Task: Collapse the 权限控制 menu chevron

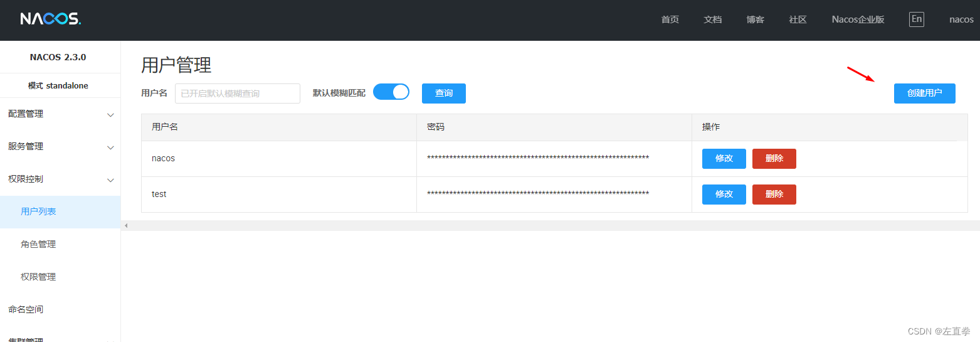Action: [x=111, y=180]
